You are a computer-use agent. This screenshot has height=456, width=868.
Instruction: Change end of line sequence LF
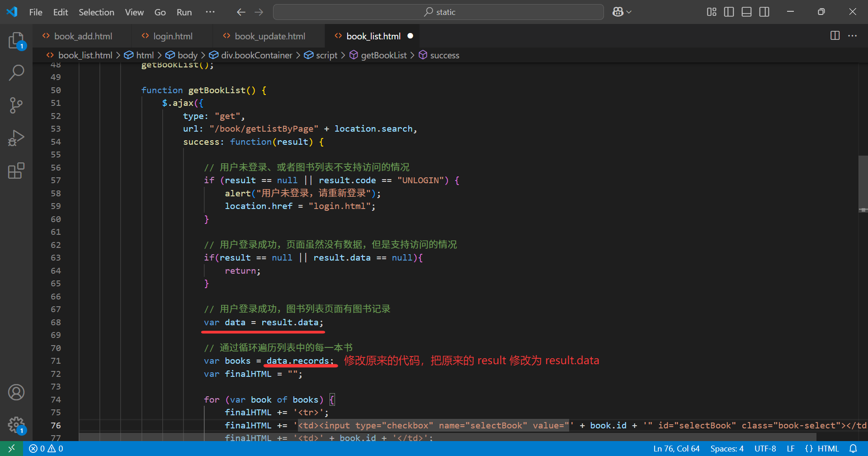point(791,448)
